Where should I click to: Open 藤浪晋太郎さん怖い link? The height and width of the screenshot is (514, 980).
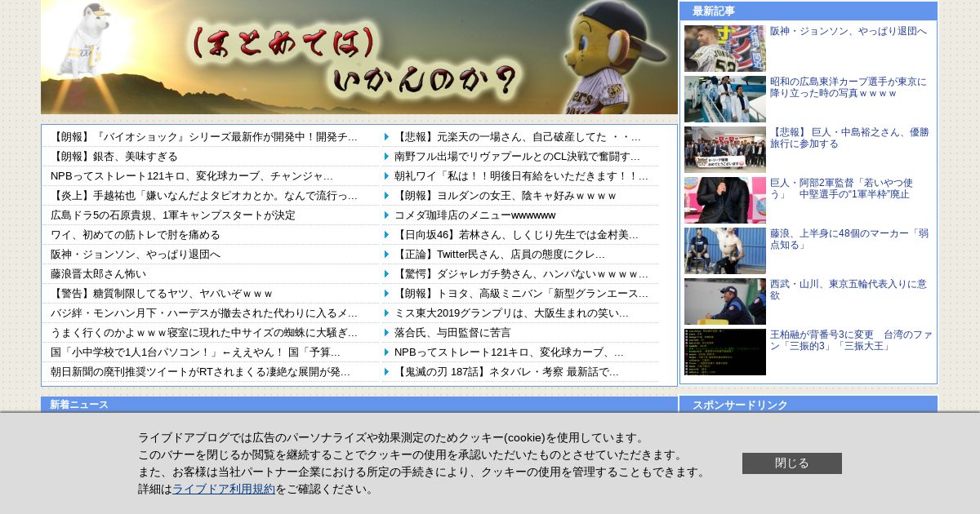pyautogui.click(x=99, y=273)
